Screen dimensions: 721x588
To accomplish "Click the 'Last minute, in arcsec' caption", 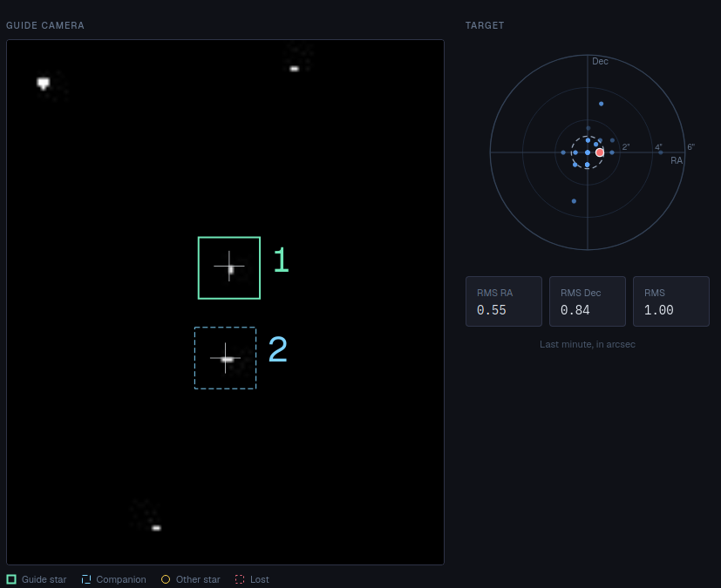I will point(588,344).
